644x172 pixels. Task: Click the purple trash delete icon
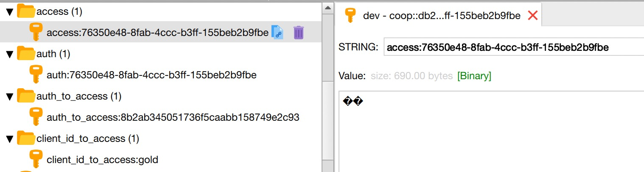point(299,33)
